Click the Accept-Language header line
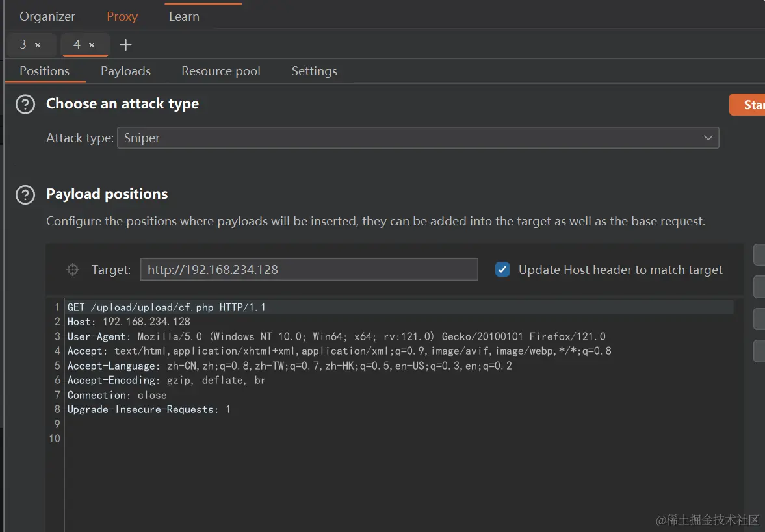Viewport: 765px width, 532px height. point(290,366)
